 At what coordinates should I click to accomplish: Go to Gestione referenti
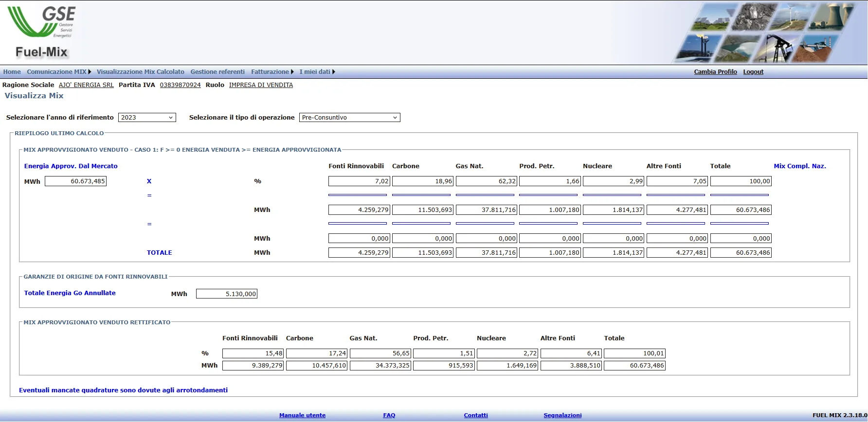click(217, 72)
